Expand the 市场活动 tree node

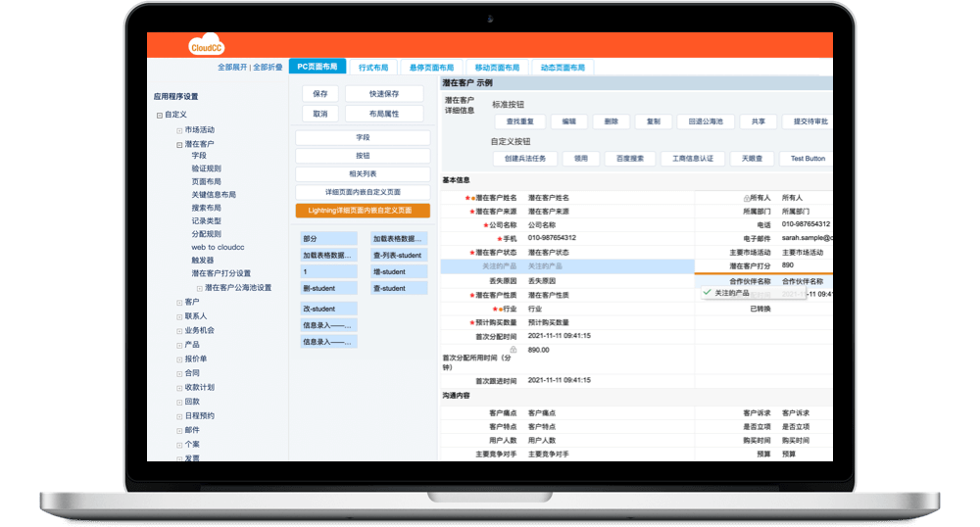coord(179,130)
